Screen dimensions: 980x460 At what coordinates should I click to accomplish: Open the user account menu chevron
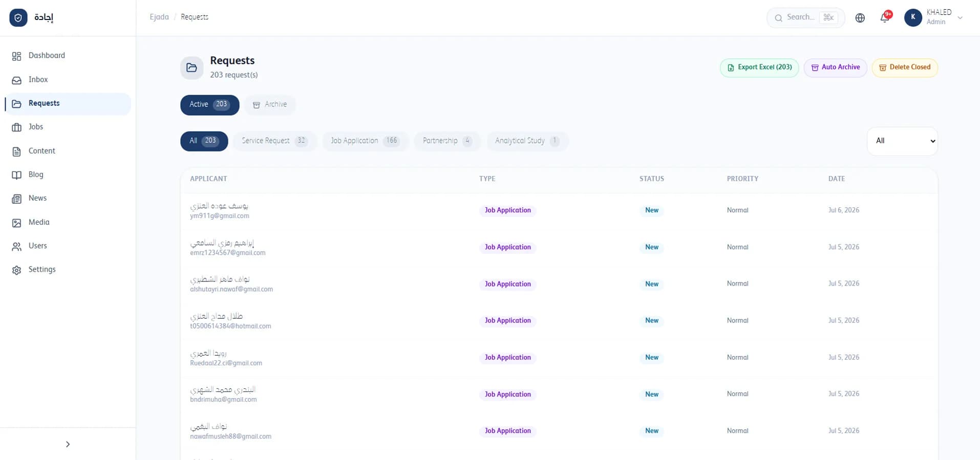[x=960, y=18]
